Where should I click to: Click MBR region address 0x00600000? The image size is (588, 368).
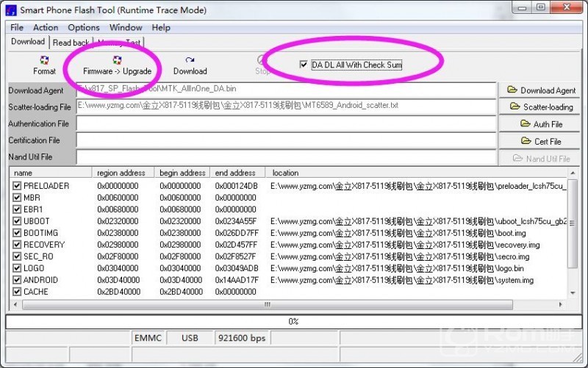point(118,198)
